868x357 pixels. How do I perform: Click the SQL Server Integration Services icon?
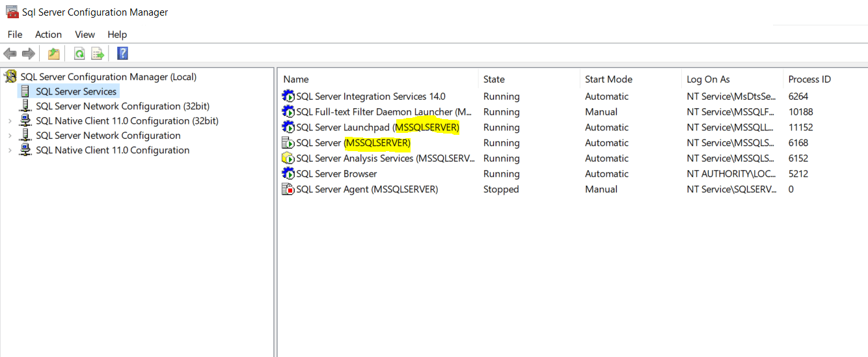tap(288, 96)
